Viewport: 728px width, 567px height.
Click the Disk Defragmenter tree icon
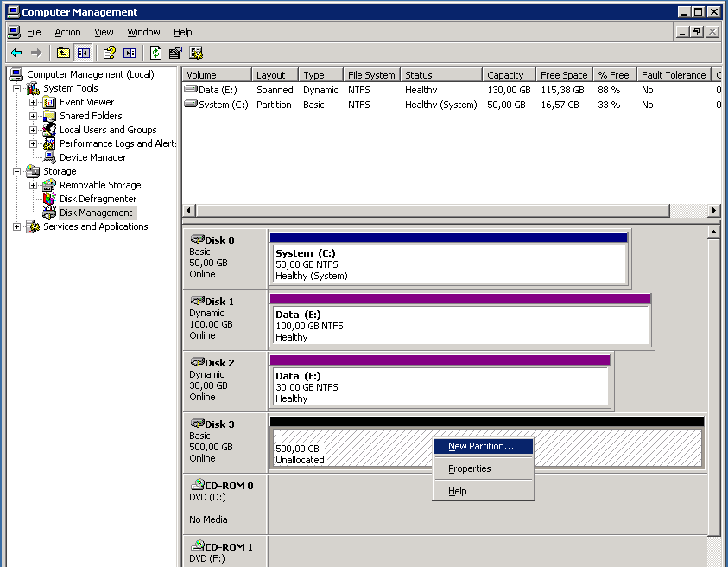49,199
